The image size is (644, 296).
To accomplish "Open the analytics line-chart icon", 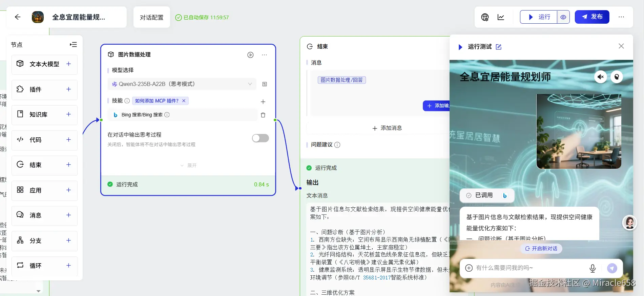I will pyautogui.click(x=501, y=17).
